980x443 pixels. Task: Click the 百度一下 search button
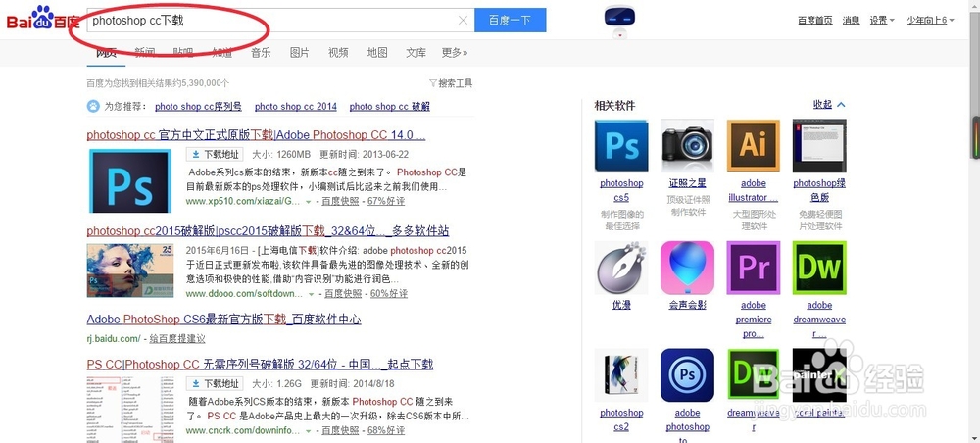click(510, 20)
